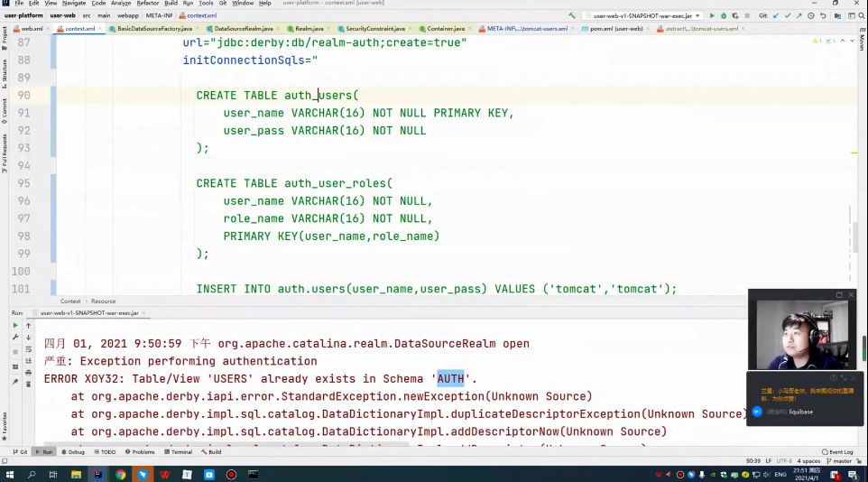Open the 4 spaces indent selector
The height and width of the screenshot is (482, 868).
[808, 461]
